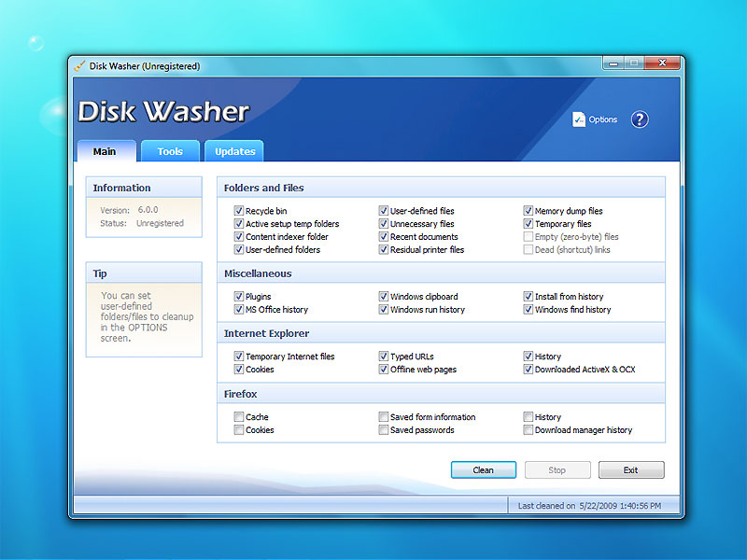Uncheck the Recycle bin checkbox
Image resolution: width=747 pixels, height=560 pixels.
239,211
